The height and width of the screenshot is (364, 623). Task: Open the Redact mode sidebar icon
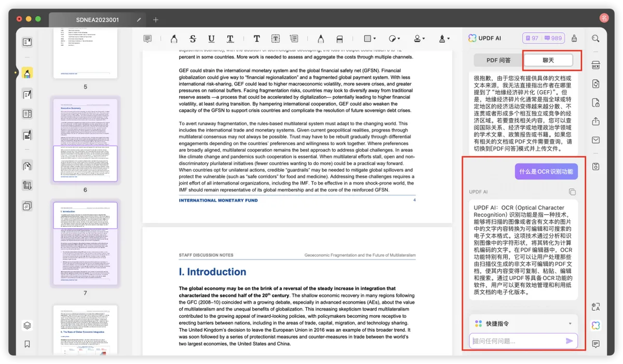(x=28, y=135)
